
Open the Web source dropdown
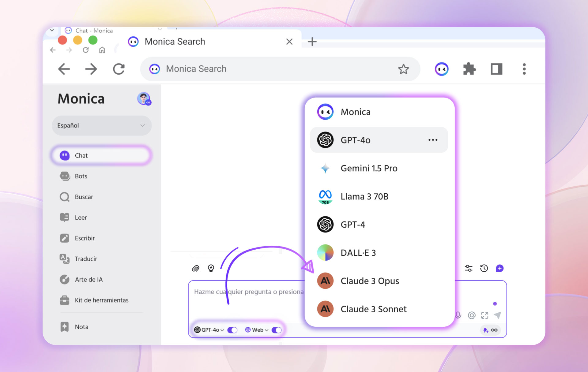point(257,330)
